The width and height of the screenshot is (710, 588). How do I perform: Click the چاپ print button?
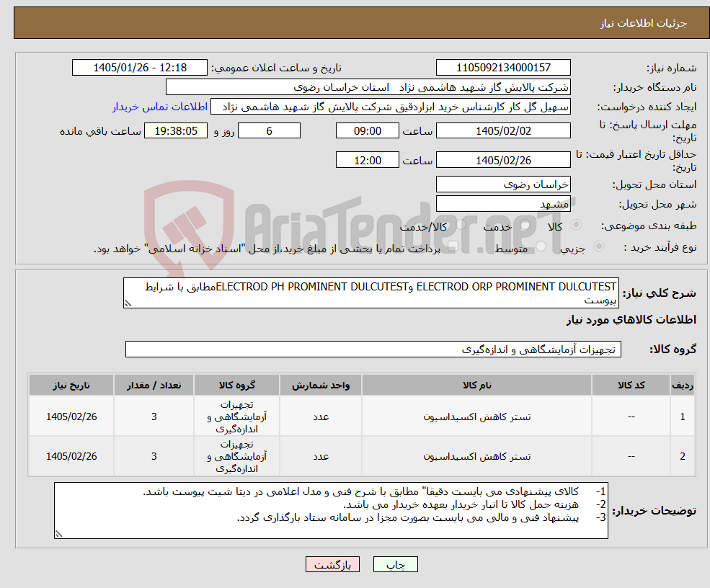[x=395, y=564]
